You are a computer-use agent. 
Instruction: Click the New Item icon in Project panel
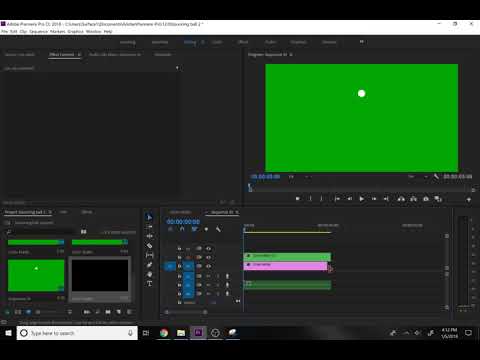coord(119,312)
